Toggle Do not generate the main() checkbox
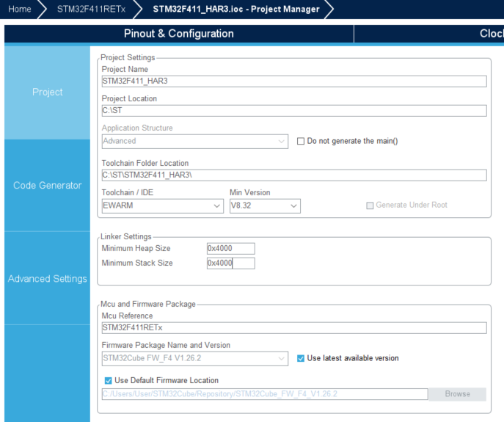The image size is (504, 422). [301, 141]
